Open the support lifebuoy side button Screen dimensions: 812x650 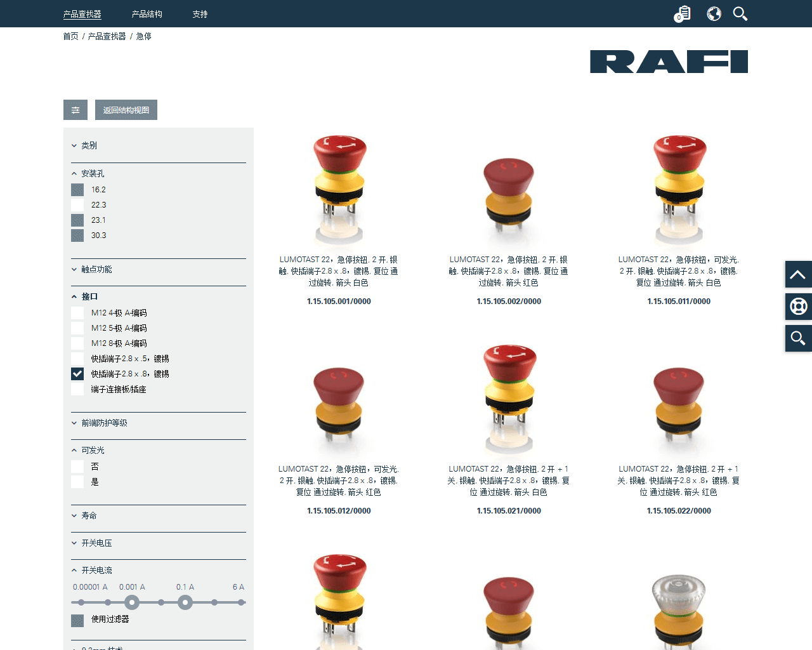click(798, 307)
